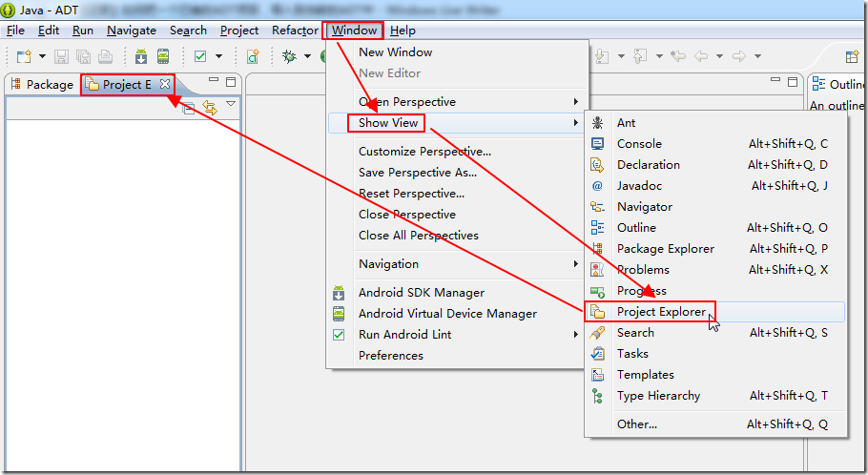The width and height of the screenshot is (868, 475).
Task: Choose Reset Perspective...
Action: tap(456, 194)
